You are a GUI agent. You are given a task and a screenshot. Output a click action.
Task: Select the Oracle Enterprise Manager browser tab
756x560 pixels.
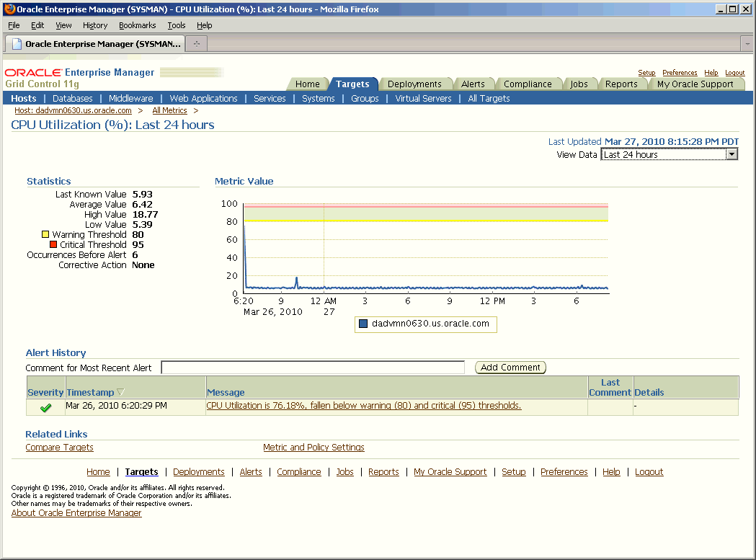point(95,44)
